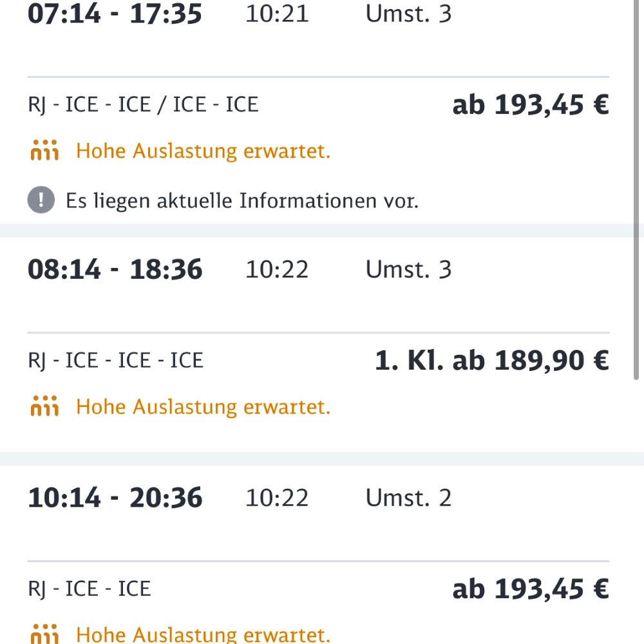Click occupancy icon for 07:14 connection
The height and width of the screenshot is (644, 644).
(x=44, y=151)
